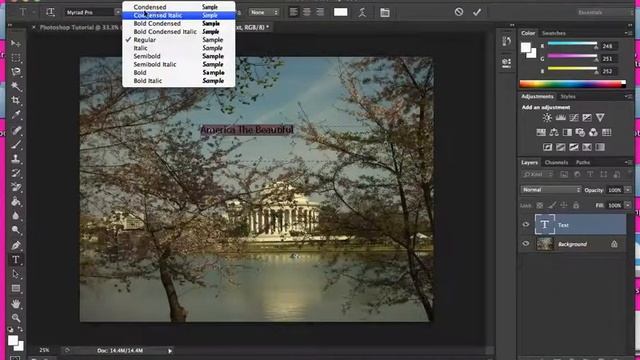Toggle text orientation
Image resolution: width=640 pixels, height=360 pixels.
click(50, 12)
